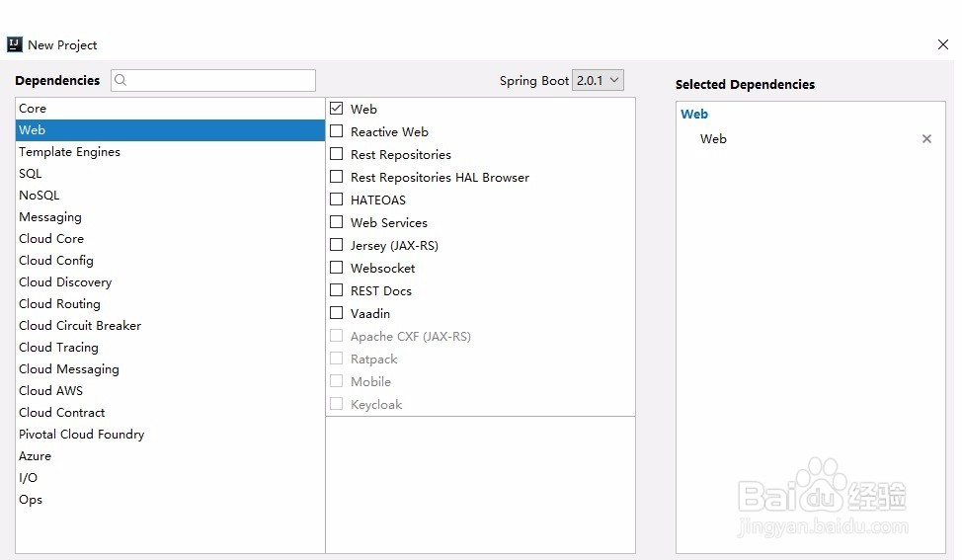Uncheck the Web dependency checkbox
This screenshot has width=962, height=560.
coord(337,109)
